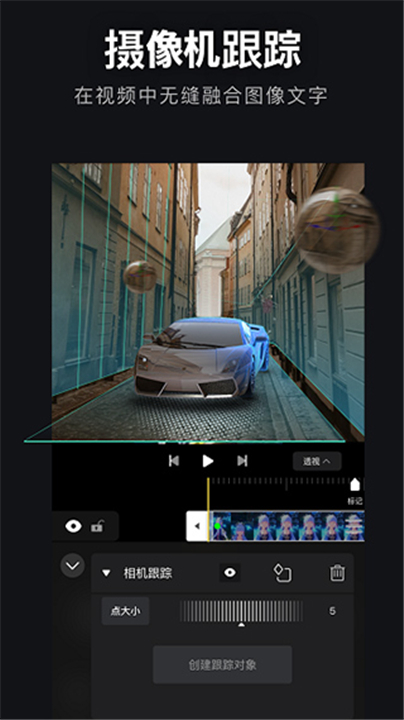Screen dimensions: 404x720
Task: Click the 标记 marker icon on timeline
Action: pyautogui.click(x=355, y=485)
